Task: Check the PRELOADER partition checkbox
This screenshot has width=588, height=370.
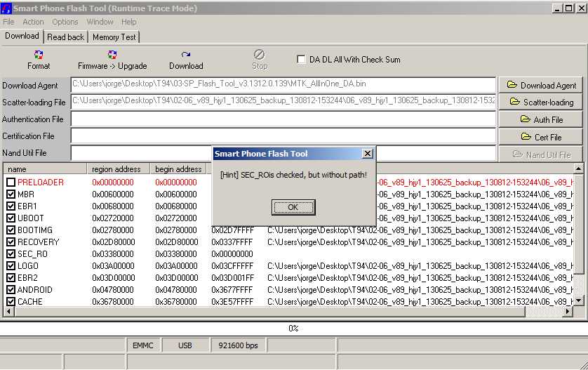Action: 11,183
